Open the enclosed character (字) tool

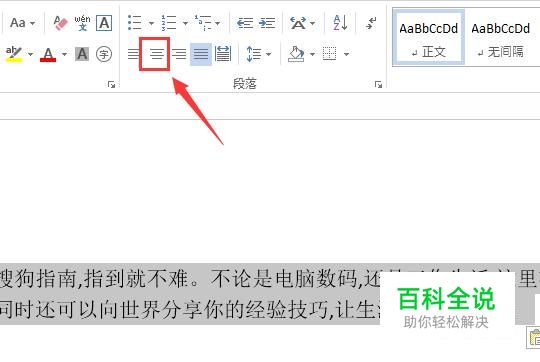104,54
